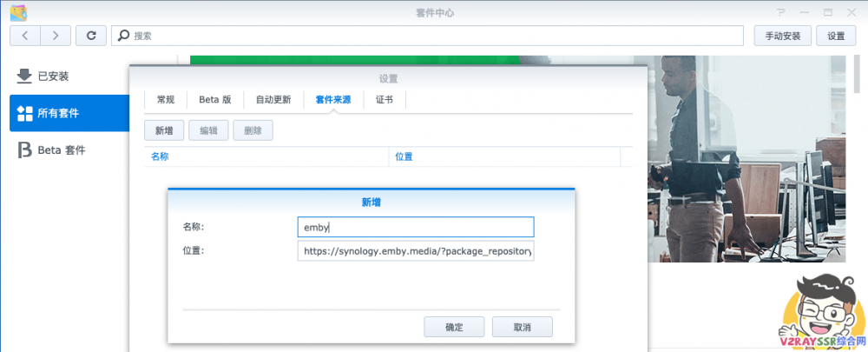The image size is (868, 352).
Task: Click the 位置 URL input field
Action: pyautogui.click(x=415, y=251)
